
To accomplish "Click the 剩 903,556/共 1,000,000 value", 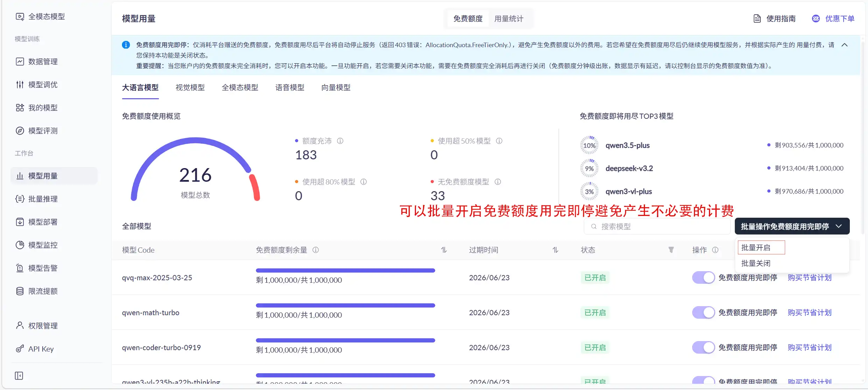I will (x=809, y=145).
